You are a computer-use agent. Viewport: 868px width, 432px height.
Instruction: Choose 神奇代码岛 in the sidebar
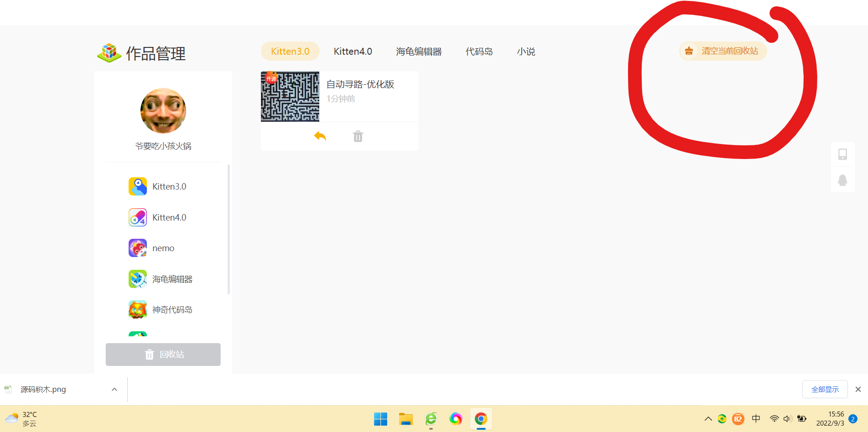pyautogui.click(x=161, y=309)
